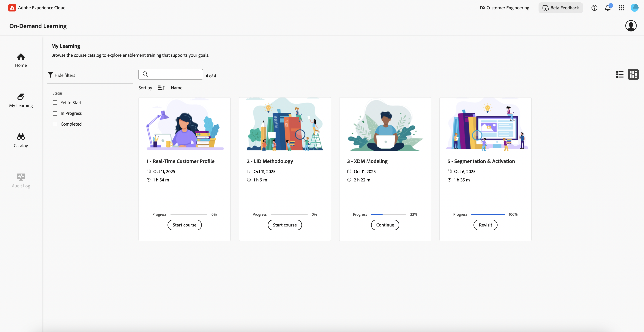
Task: Go to Catalog in the sidebar
Action: tap(21, 140)
